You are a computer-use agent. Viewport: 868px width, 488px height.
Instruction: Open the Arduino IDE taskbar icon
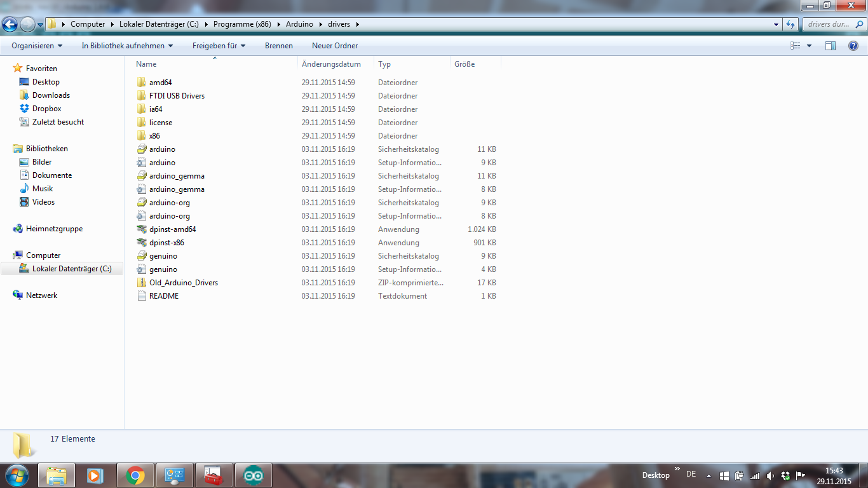point(253,475)
